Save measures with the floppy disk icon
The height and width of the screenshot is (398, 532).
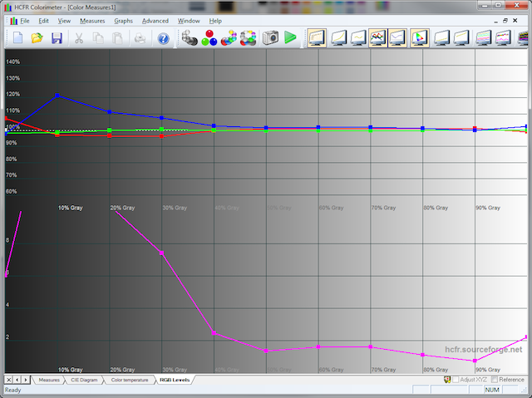(57, 37)
